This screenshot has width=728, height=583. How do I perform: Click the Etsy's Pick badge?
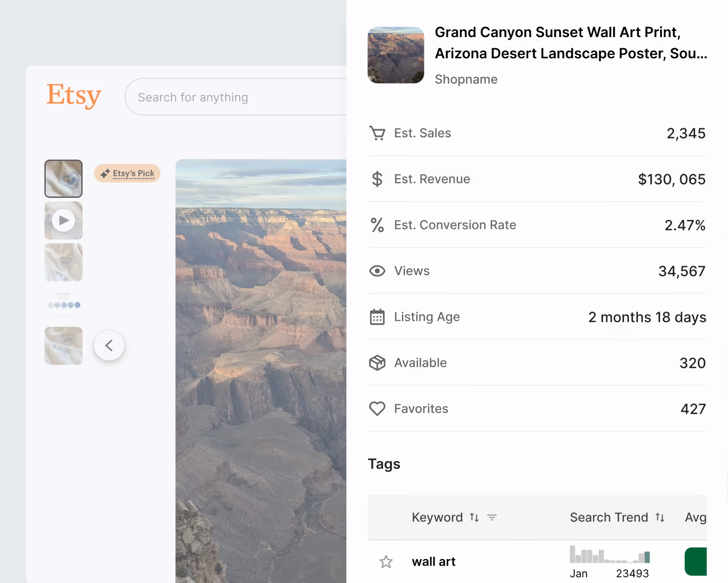(127, 173)
